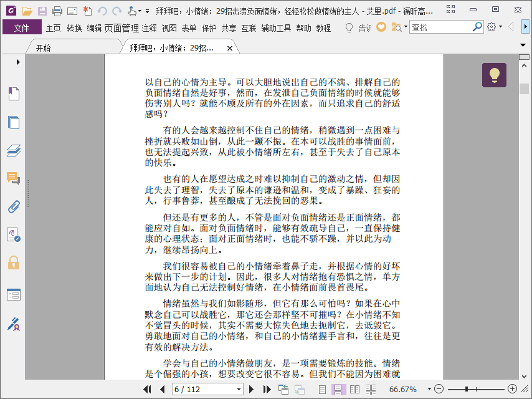
Task: Select facing pages view mode
Action: [x=354, y=390]
